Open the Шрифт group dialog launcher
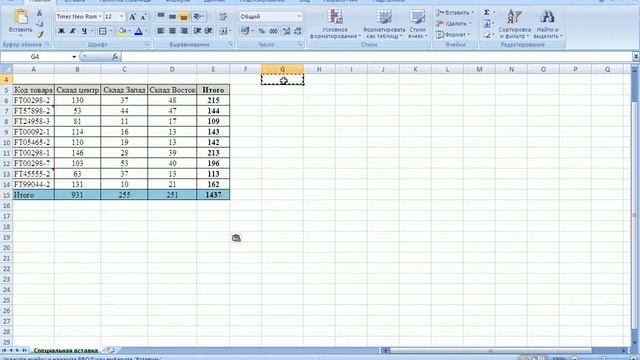Viewport: 640px width, 360px height. 147,44
